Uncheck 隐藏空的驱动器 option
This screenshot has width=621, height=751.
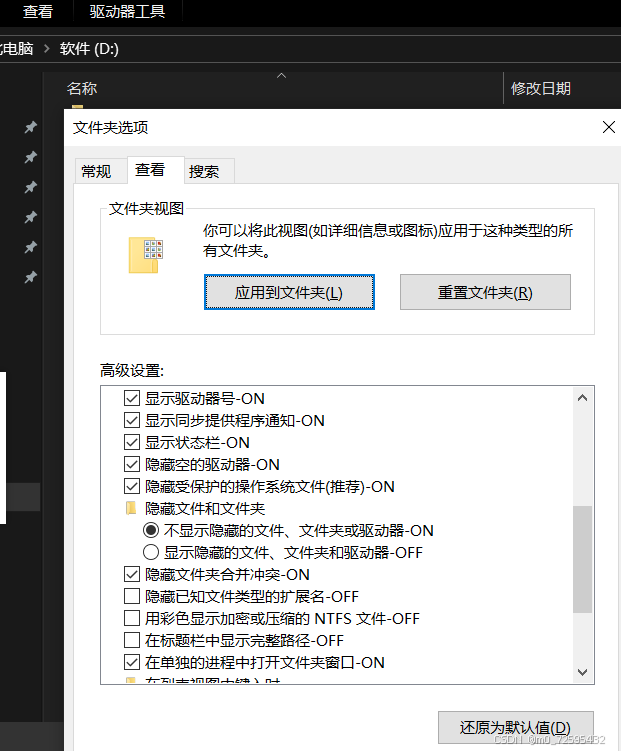(132, 464)
